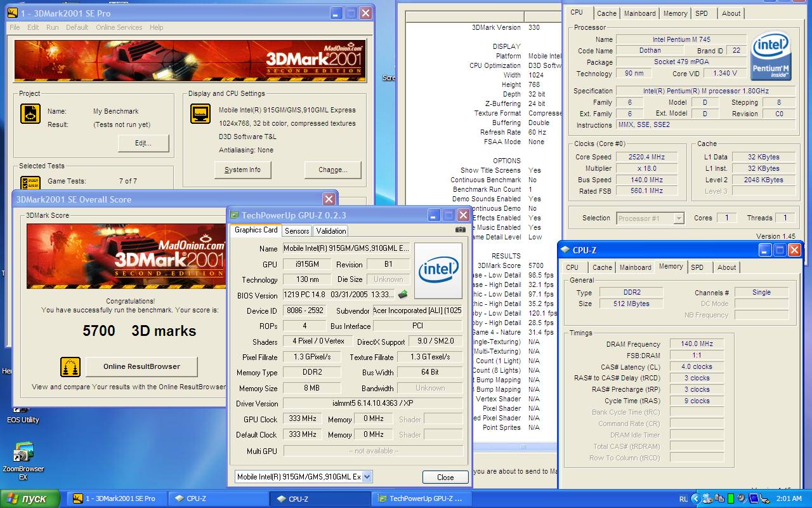Open the Processor #1 selection dropdown in CPU-Z
The height and width of the screenshot is (508, 812).
[x=679, y=218]
